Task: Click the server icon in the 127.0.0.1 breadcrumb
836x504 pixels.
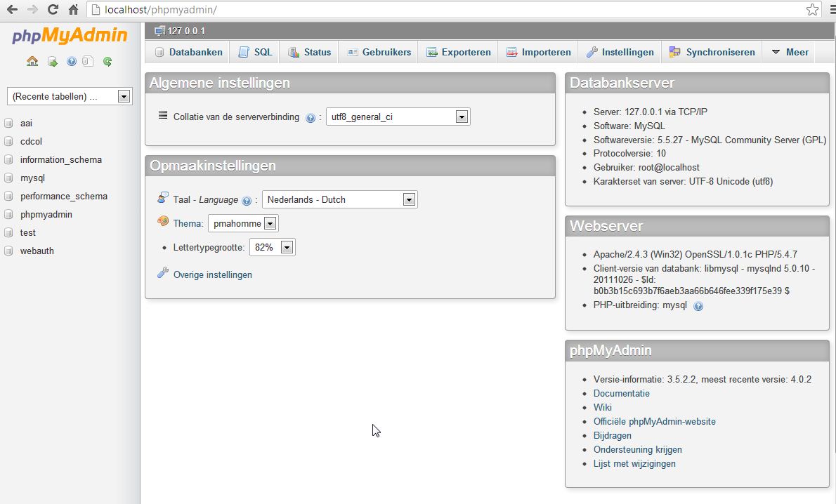Action: point(159,30)
